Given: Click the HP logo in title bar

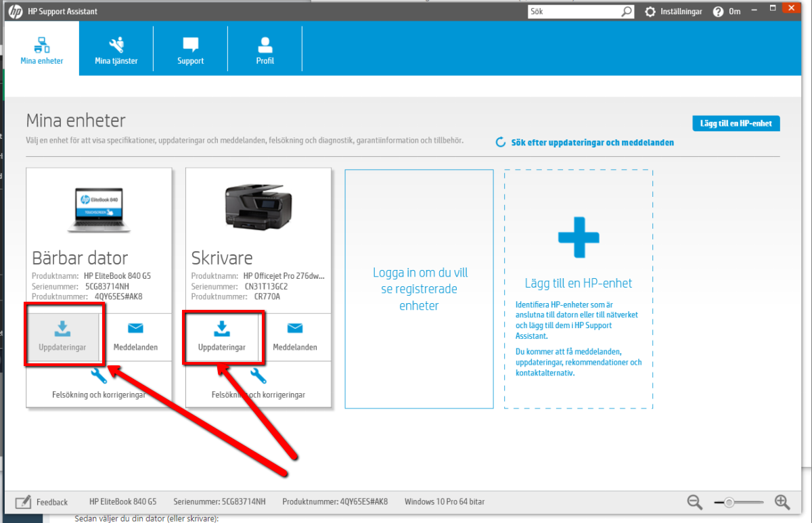Looking at the screenshot, I should coord(16,12).
